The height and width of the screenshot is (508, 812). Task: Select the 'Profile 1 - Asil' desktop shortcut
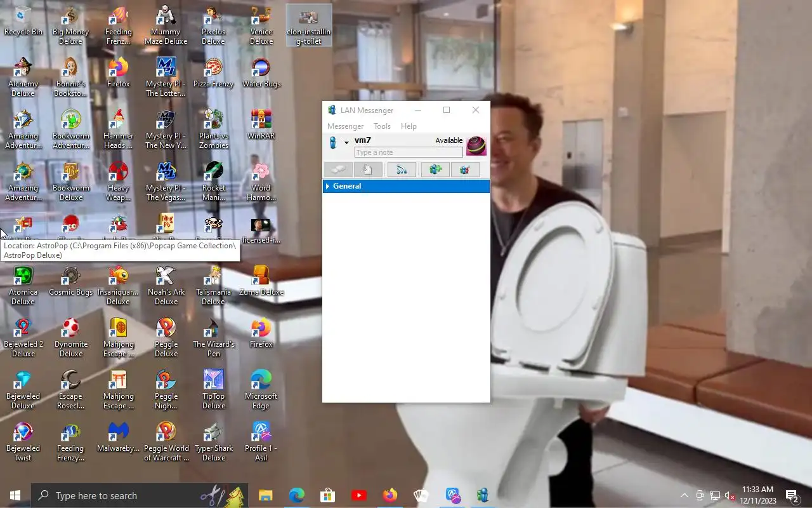point(261,442)
